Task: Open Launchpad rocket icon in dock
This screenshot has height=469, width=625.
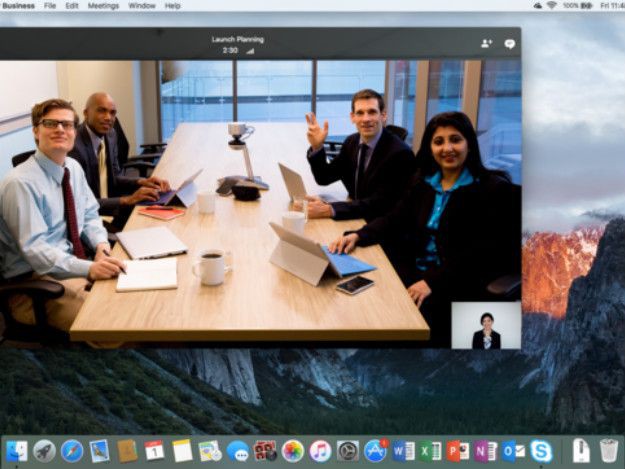Action: click(x=44, y=451)
